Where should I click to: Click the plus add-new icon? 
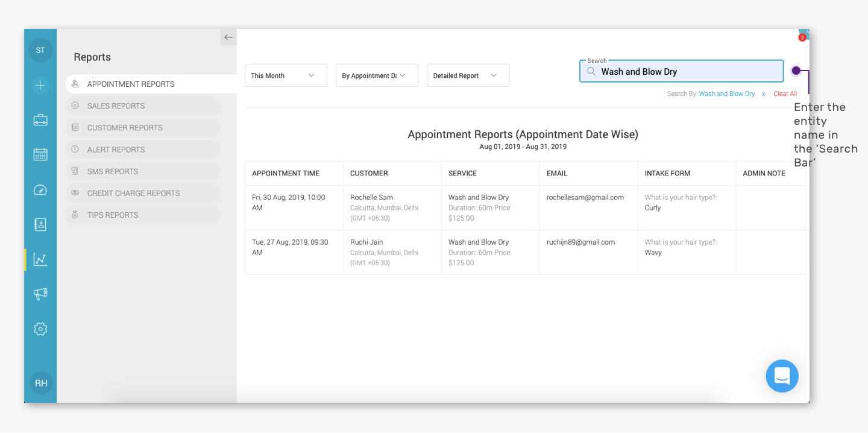pos(40,85)
